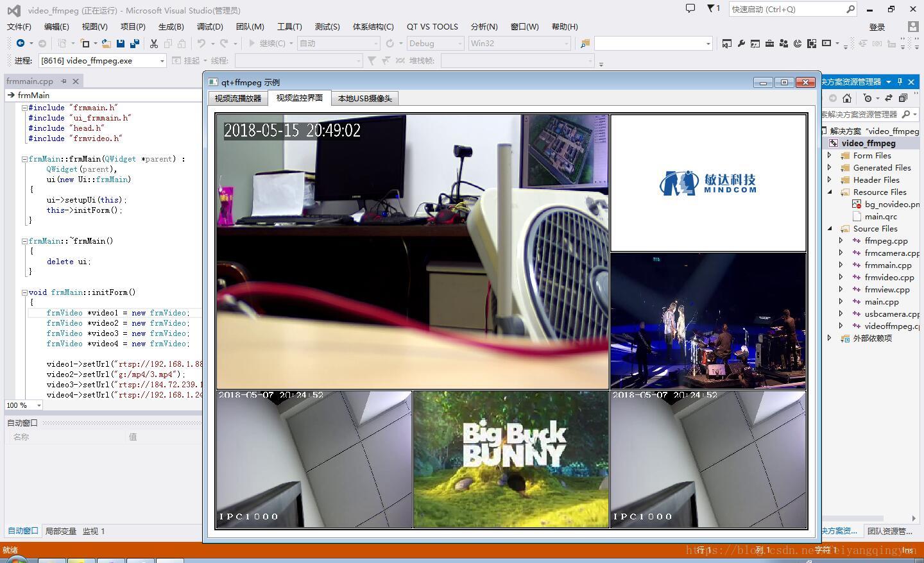This screenshot has width=924, height=563.
Task: Click the Collapse All icon in Solution Explorer
Action: (x=903, y=98)
